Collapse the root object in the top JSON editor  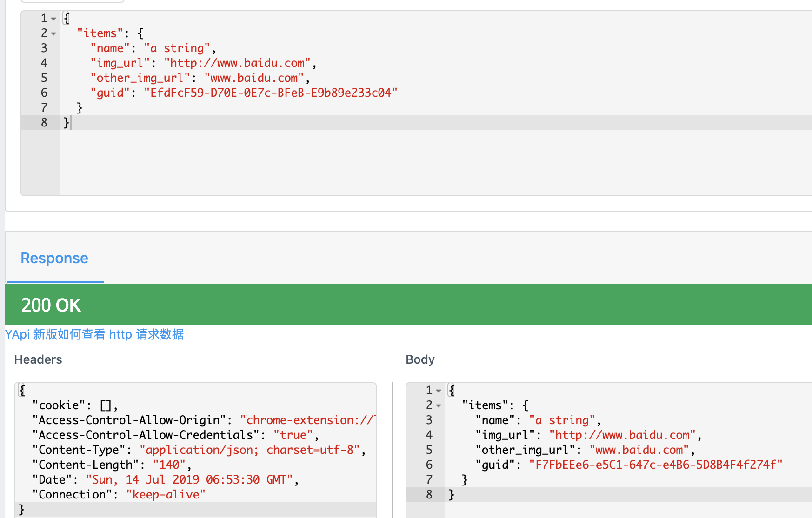[x=53, y=18]
